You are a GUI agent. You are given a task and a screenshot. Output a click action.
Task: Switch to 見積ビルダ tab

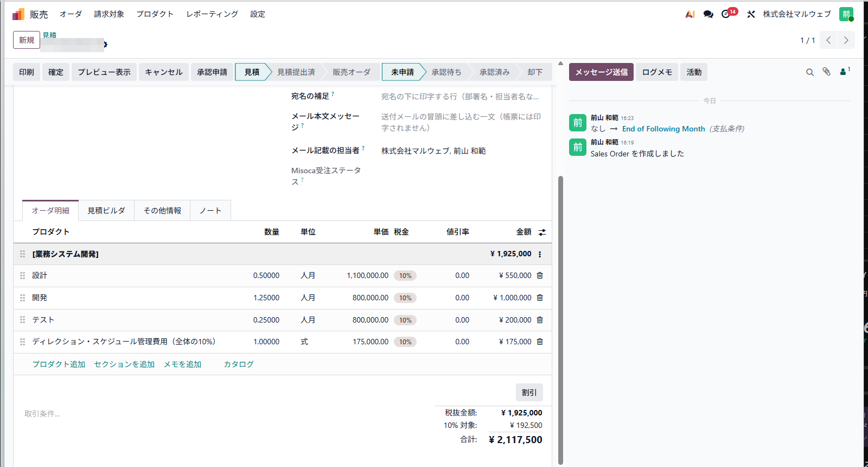[106, 211]
